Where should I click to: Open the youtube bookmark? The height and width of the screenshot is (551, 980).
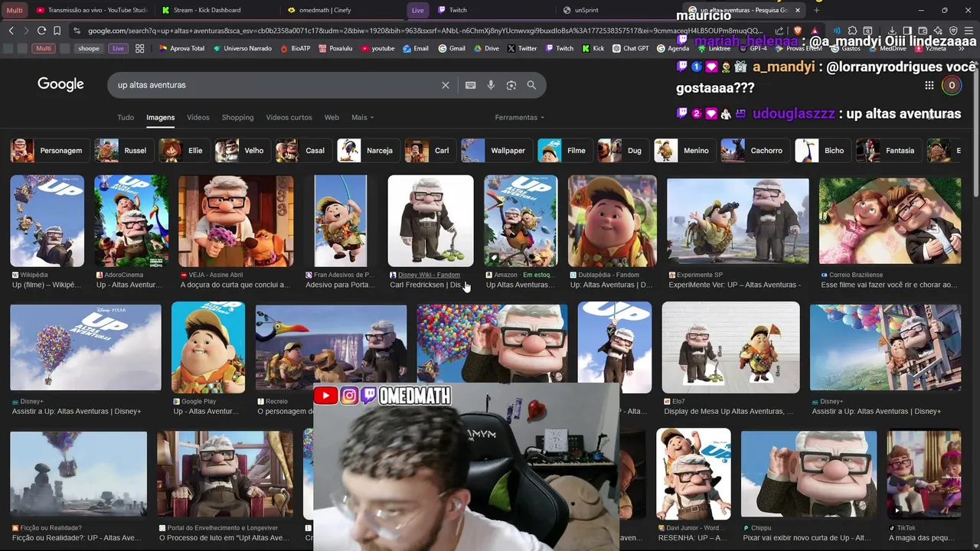tap(377, 48)
